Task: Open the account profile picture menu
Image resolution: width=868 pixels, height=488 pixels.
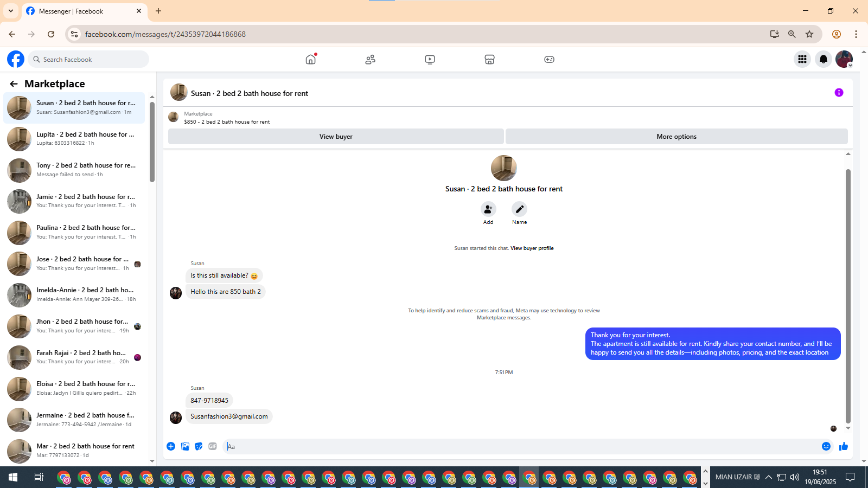Action: 844,59
